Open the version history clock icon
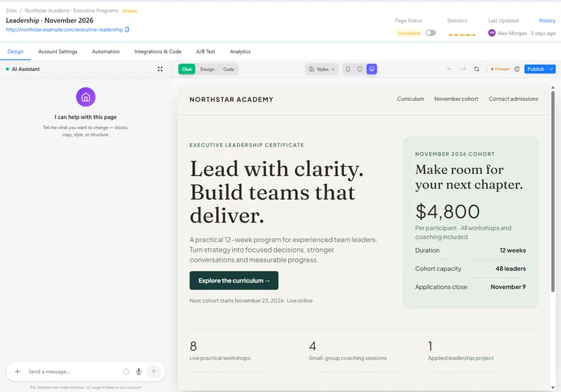The height and width of the screenshot is (392, 561). 517,69
